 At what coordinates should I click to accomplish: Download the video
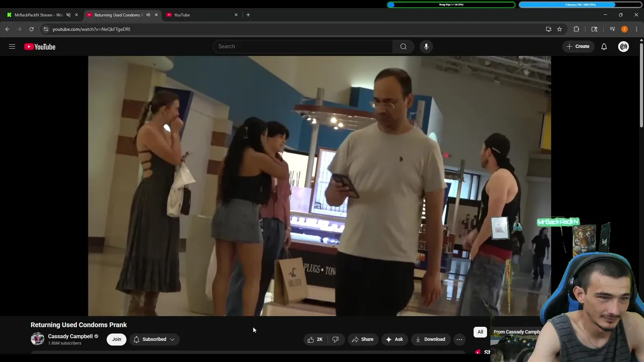430,339
